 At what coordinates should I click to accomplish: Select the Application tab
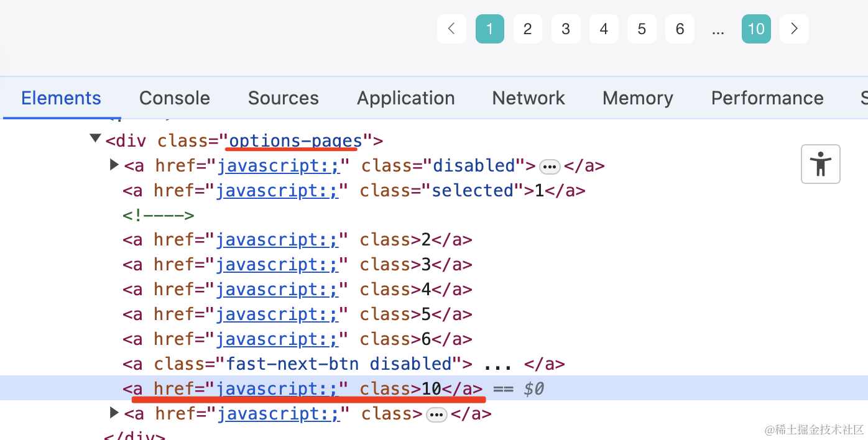(405, 98)
